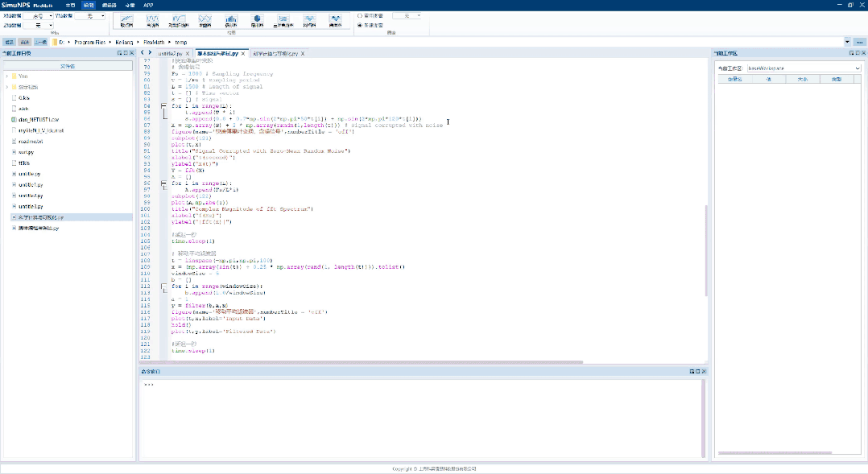This screenshot has height=474, width=868.
Task: Close the untitle2.py editor tab
Action: coord(188,54)
